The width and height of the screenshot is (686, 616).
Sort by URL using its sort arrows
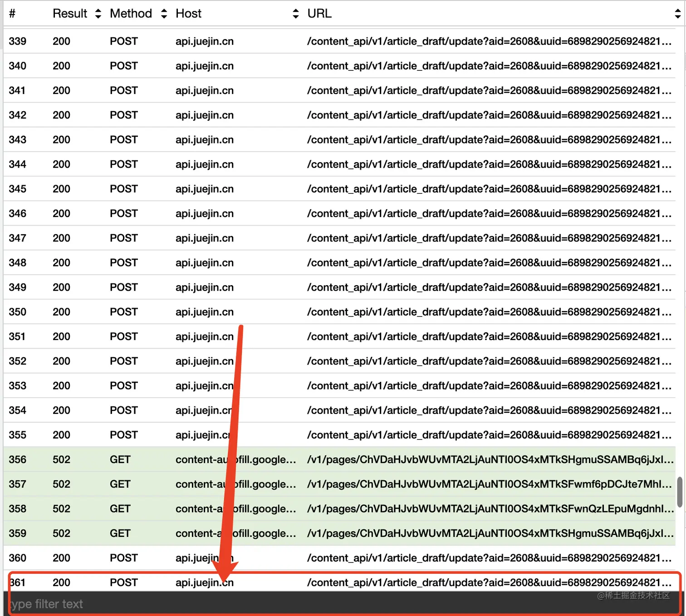point(677,14)
